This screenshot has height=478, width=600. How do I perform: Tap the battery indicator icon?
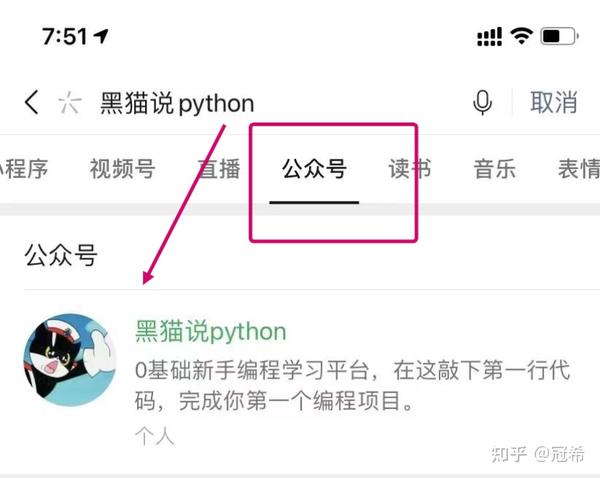tap(559, 36)
